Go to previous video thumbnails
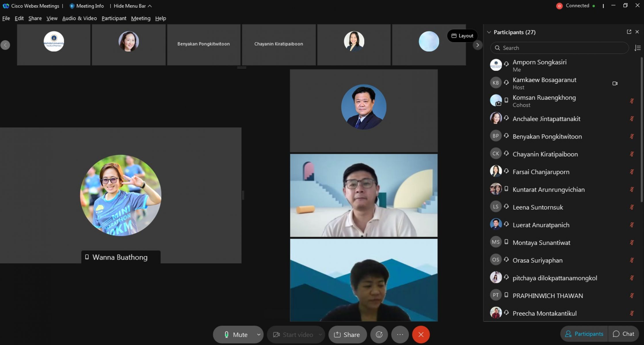 click(5, 45)
